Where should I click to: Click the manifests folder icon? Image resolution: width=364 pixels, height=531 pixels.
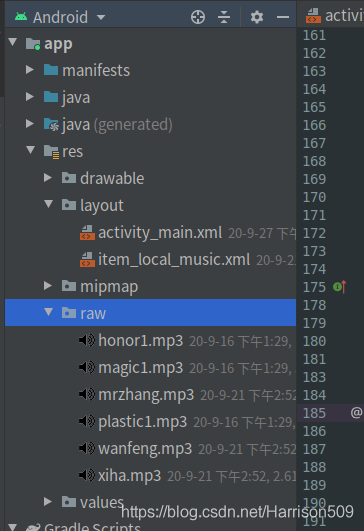click(x=51, y=70)
